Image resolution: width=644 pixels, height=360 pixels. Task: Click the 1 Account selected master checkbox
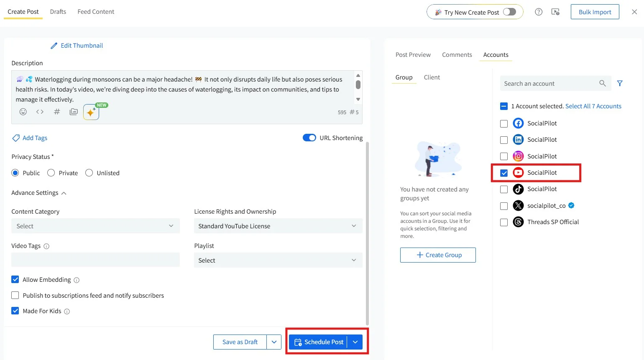[x=504, y=106]
